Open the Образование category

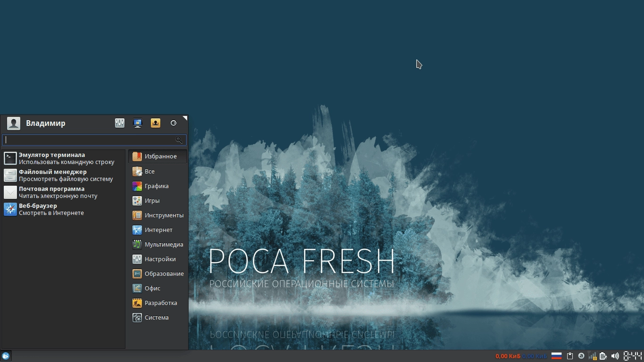click(x=157, y=273)
